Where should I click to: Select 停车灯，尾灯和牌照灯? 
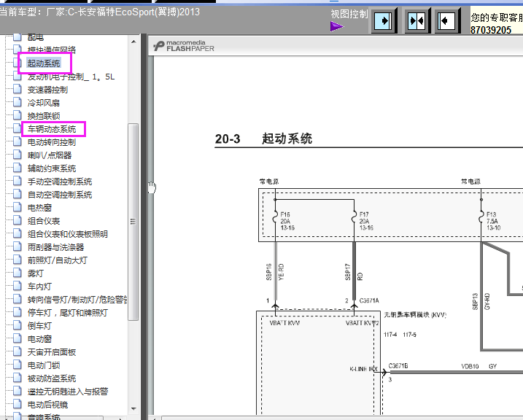pyautogui.click(x=68, y=313)
